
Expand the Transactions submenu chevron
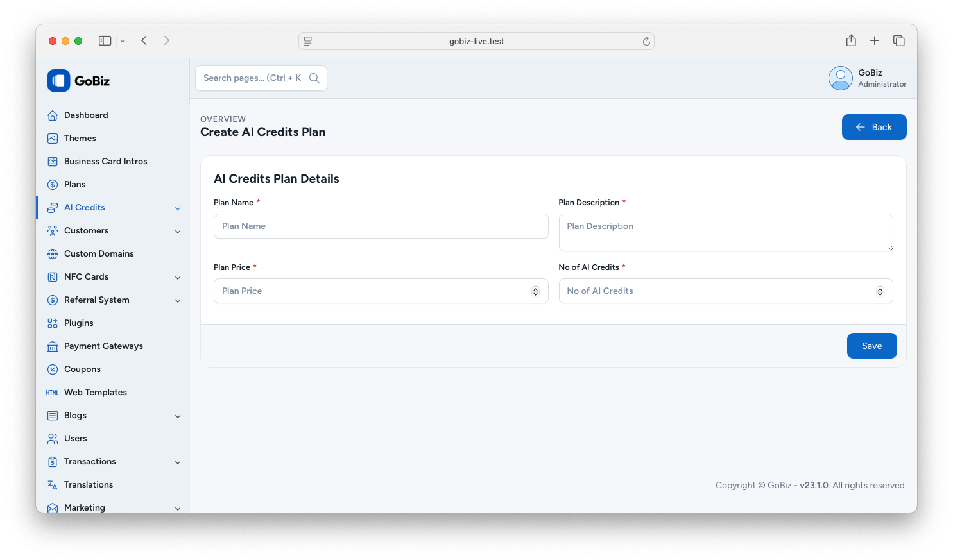point(178,462)
